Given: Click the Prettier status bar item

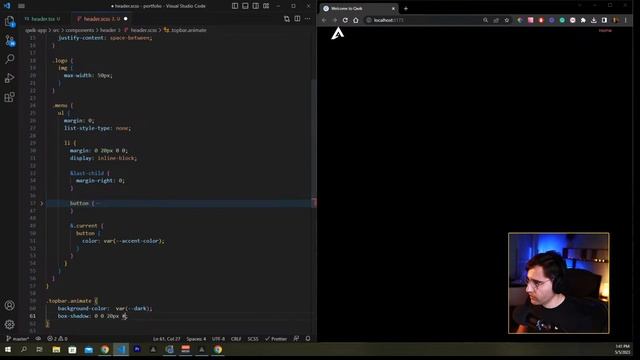Looking at the screenshot, I should click(x=276, y=339).
